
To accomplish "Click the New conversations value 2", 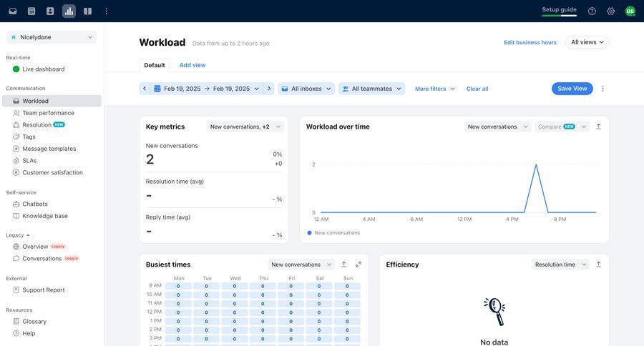I will [x=150, y=159].
